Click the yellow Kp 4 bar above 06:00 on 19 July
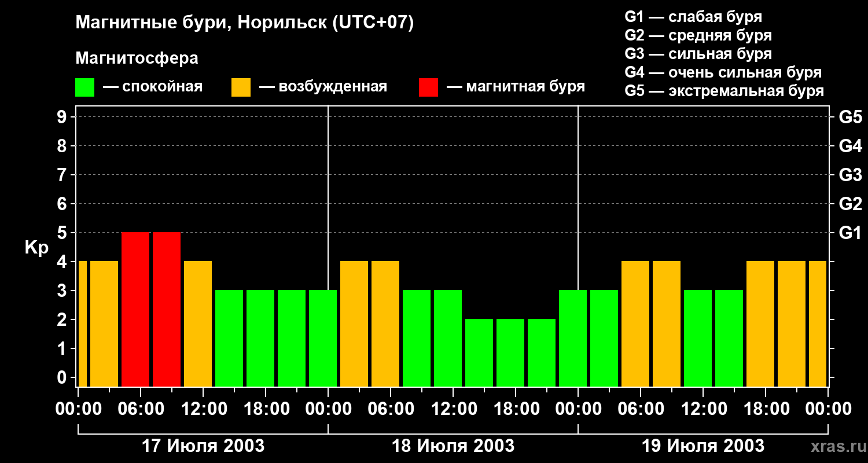The image size is (868, 463). (x=635, y=324)
